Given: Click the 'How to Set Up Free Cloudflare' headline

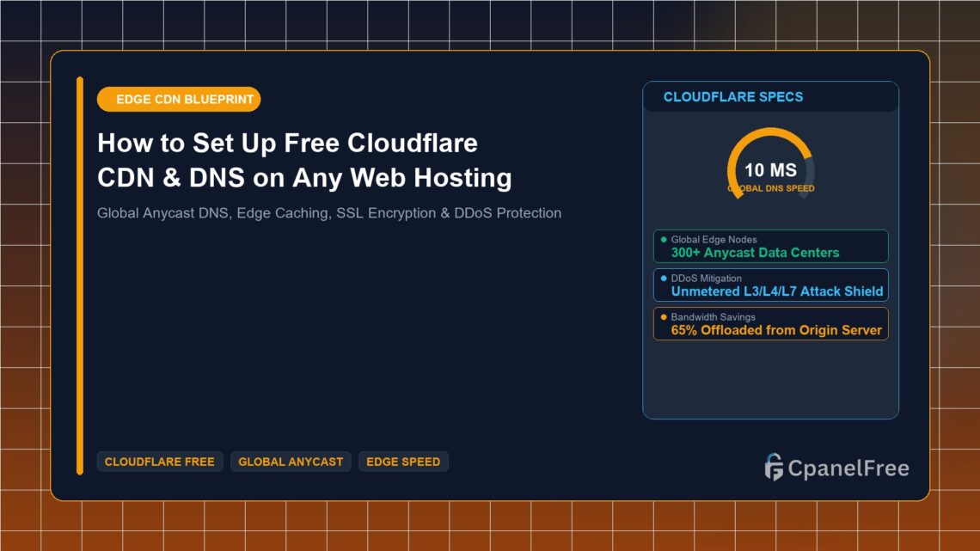Looking at the screenshot, I should point(287,143).
